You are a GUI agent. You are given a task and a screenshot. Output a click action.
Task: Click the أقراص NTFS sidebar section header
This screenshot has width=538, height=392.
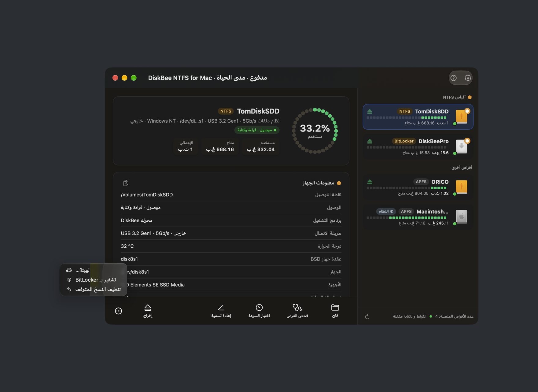457,97
